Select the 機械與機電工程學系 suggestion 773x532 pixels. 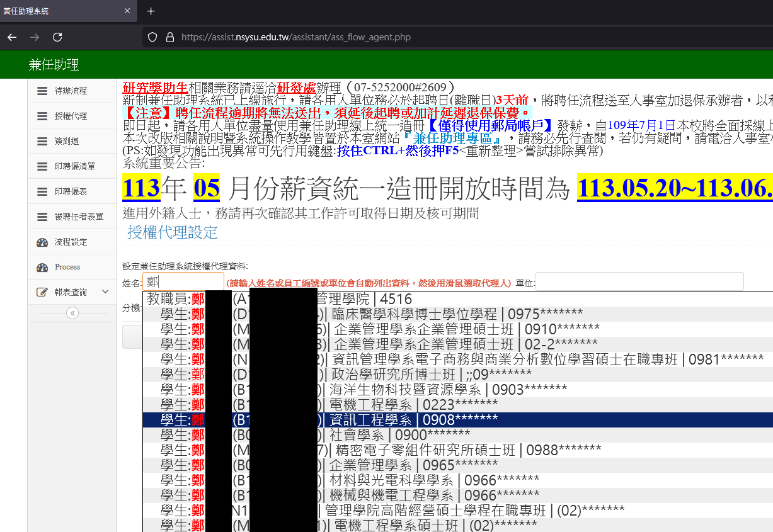[x=457, y=495]
